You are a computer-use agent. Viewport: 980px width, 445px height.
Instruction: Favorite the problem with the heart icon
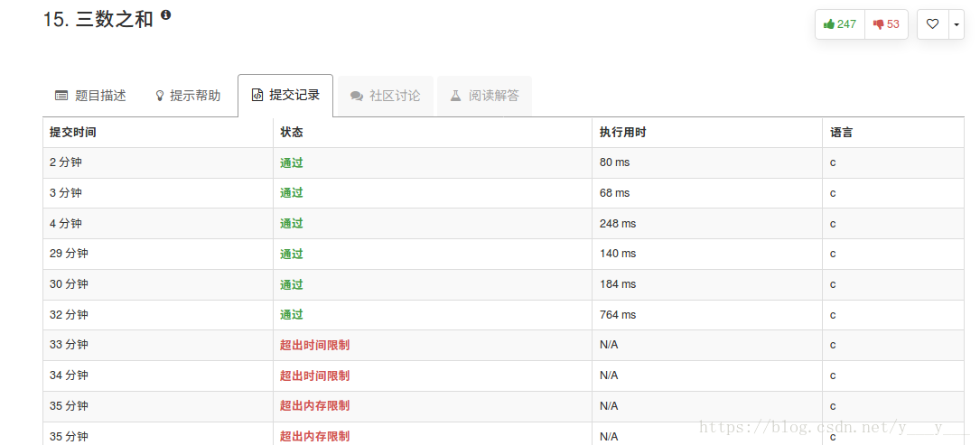932,24
